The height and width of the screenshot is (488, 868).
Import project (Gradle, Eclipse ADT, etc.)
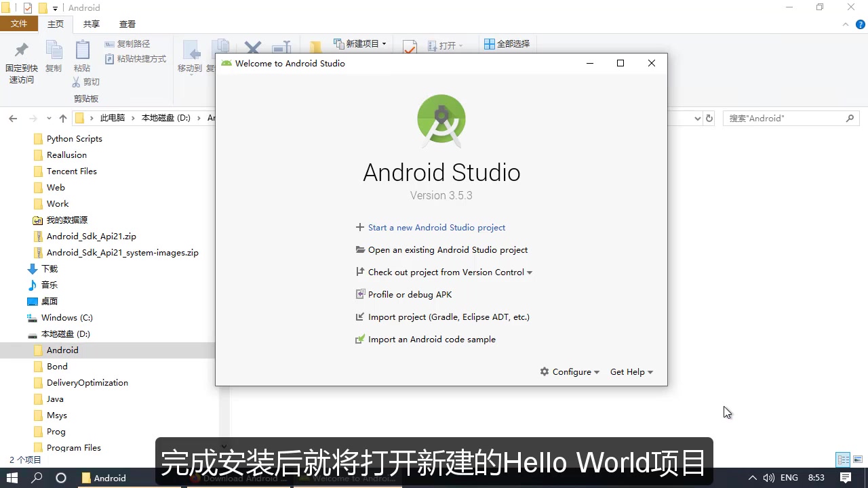tap(449, 317)
